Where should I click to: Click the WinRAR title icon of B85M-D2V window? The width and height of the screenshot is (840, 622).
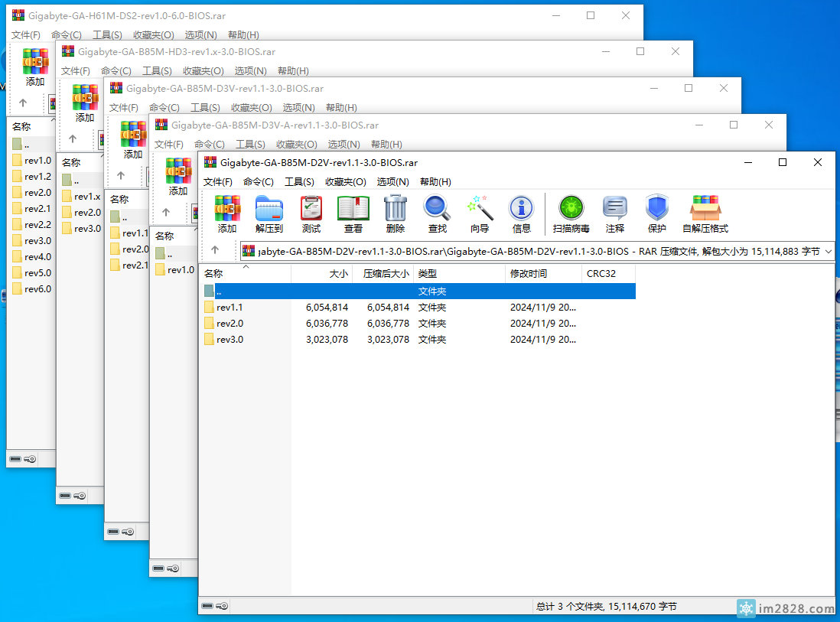coord(210,162)
